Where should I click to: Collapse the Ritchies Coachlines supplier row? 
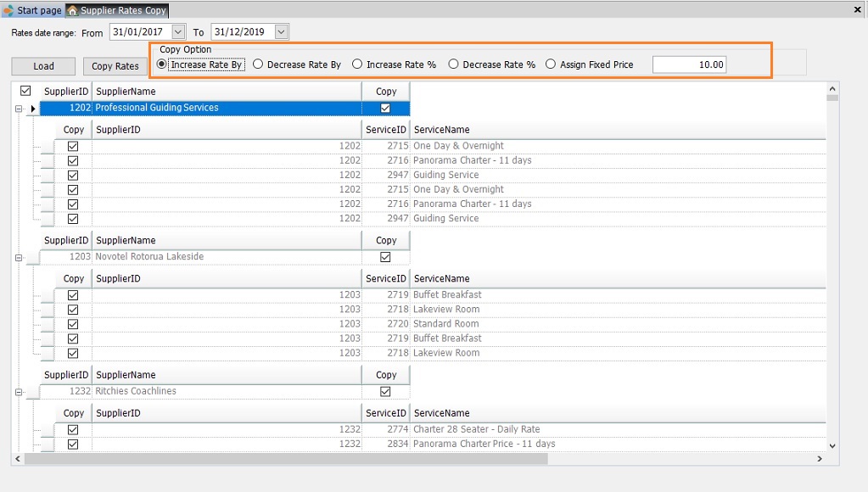point(19,392)
